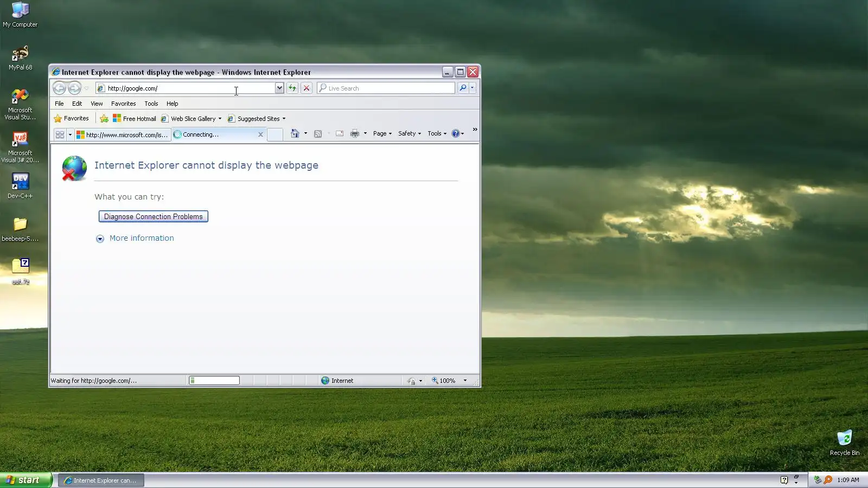Open the recent pages dropdown beside Forward

coord(86,88)
